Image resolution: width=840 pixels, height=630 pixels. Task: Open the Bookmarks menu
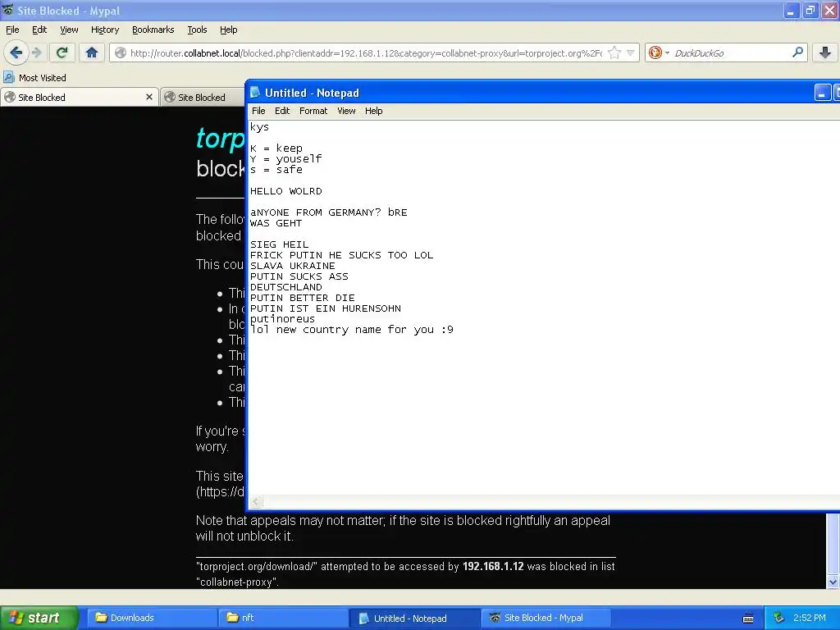click(153, 30)
